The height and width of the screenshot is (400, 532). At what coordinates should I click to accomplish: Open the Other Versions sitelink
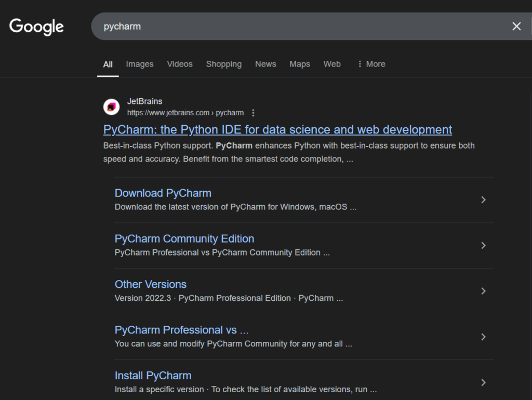click(x=151, y=284)
